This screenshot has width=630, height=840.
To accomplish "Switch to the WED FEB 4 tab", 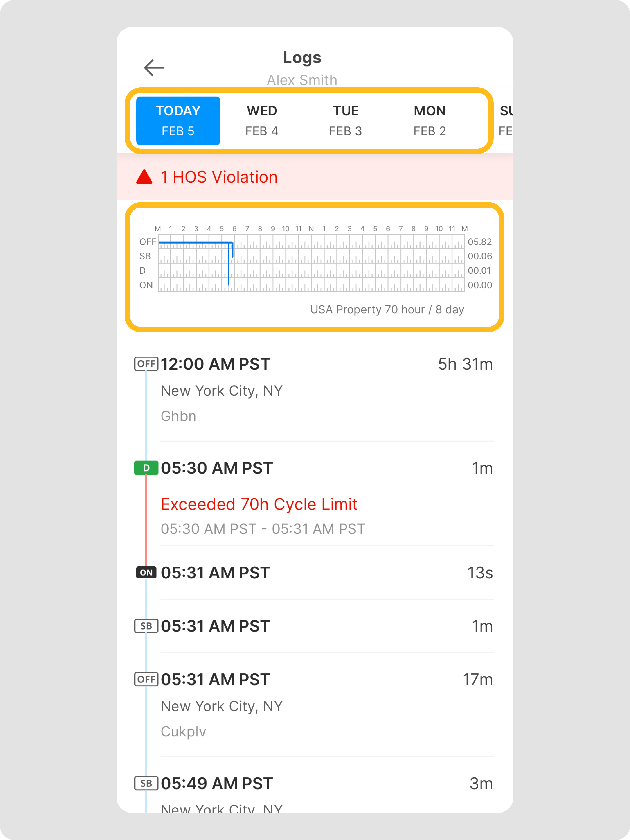I will [x=262, y=121].
